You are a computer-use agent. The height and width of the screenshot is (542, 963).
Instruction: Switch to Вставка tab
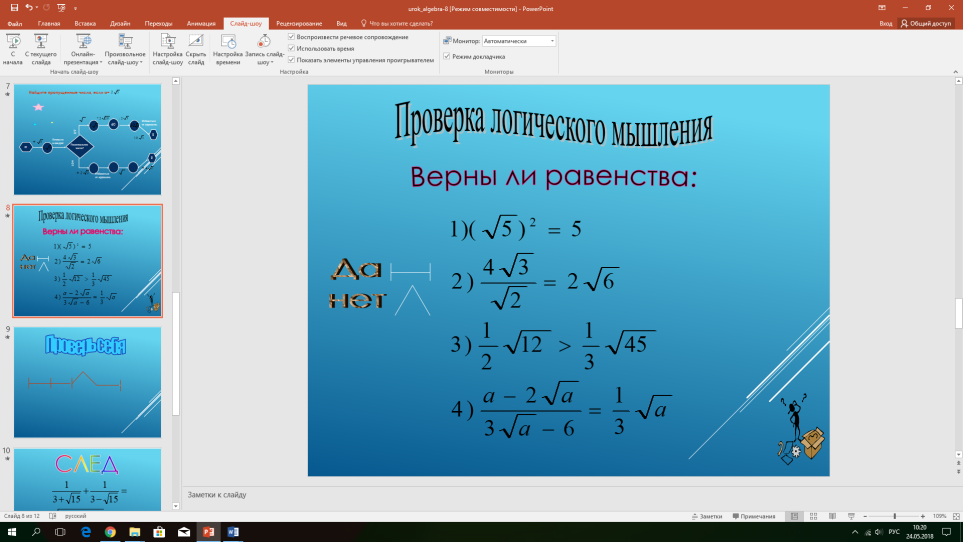pyautogui.click(x=85, y=23)
